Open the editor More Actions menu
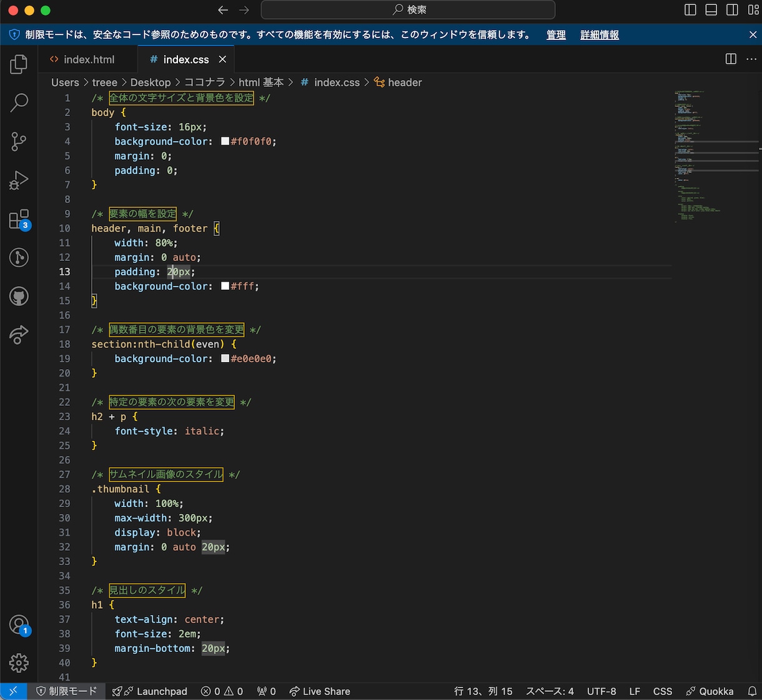 point(751,59)
